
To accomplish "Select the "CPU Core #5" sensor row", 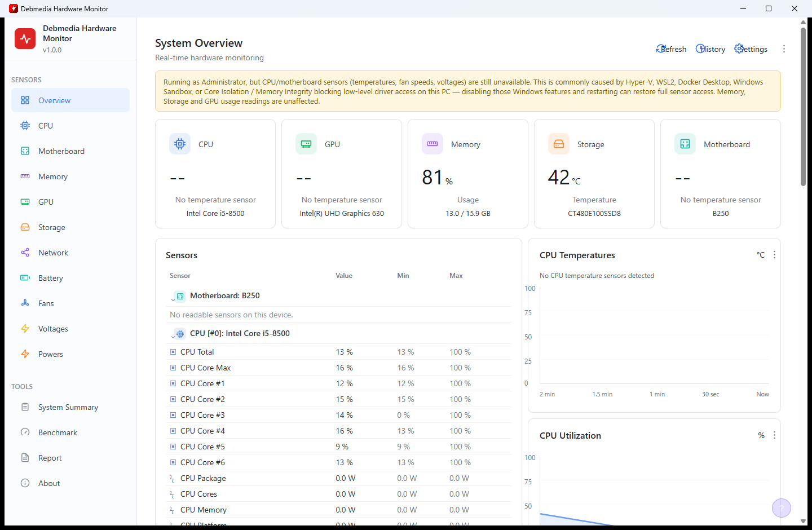I will [339, 447].
